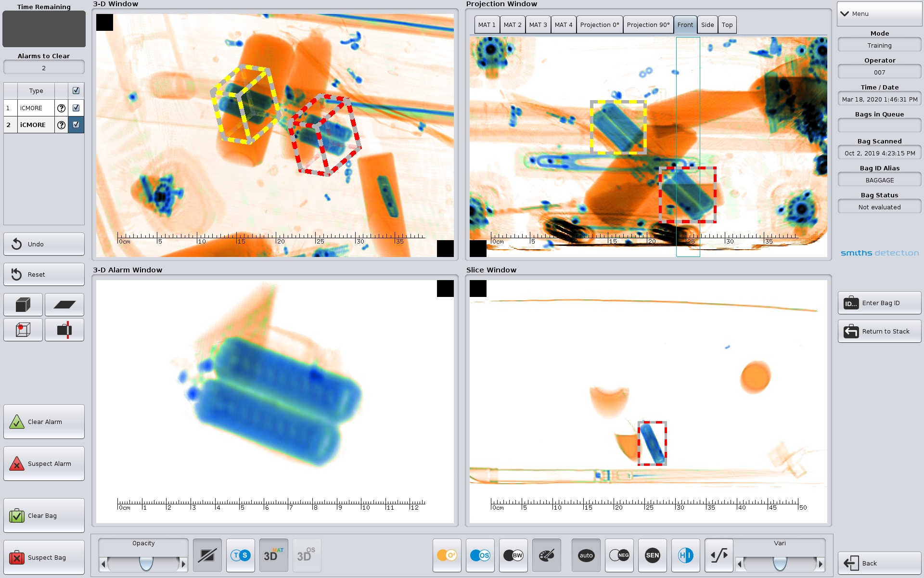Activate the SEN filter icon

652,555
